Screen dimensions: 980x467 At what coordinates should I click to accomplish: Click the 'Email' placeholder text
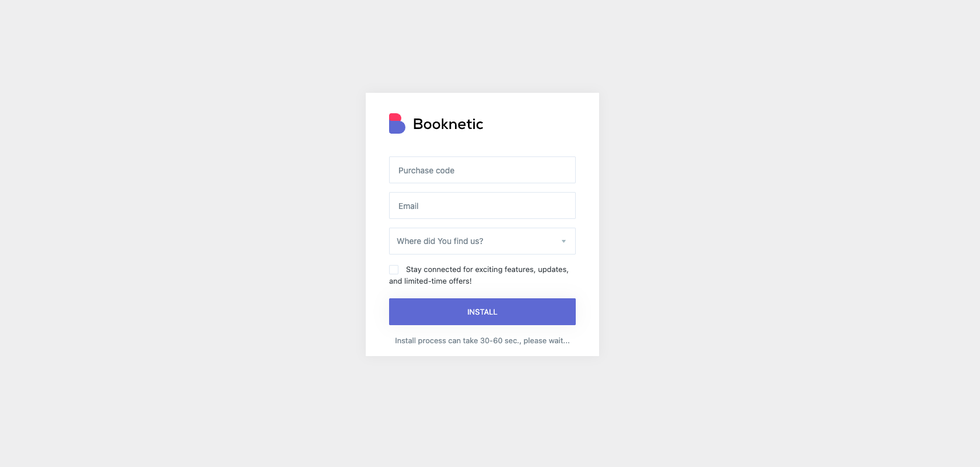pyautogui.click(x=408, y=206)
